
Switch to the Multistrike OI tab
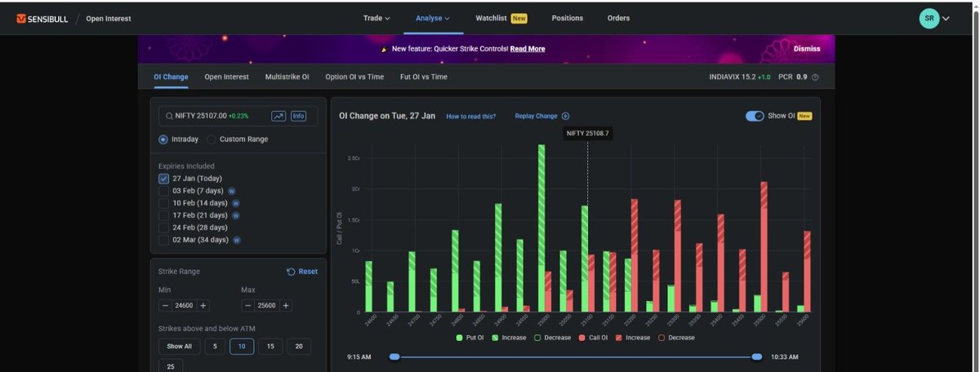[287, 77]
